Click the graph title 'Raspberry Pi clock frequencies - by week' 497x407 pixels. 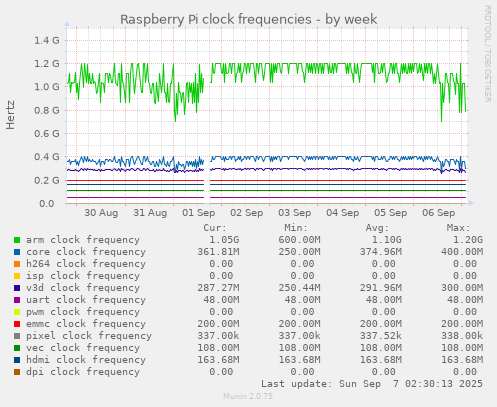pos(249,20)
